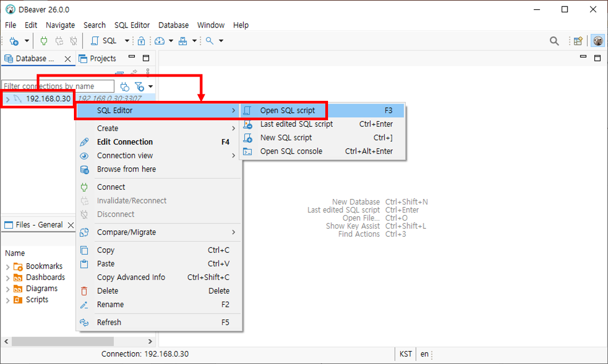Image resolution: width=608 pixels, height=364 pixels.
Task: Click the Disconnect toolbar icon
Action: tap(74, 40)
